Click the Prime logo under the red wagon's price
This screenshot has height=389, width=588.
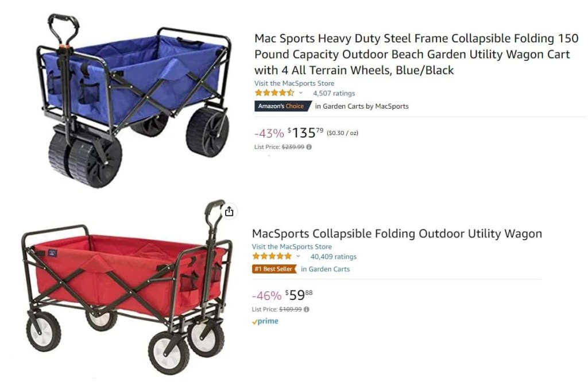point(265,322)
